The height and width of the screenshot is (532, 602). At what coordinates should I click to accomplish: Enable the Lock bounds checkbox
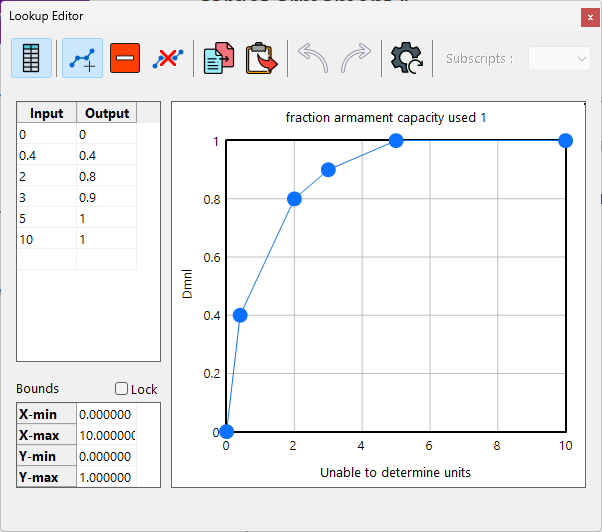[x=122, y=389]
